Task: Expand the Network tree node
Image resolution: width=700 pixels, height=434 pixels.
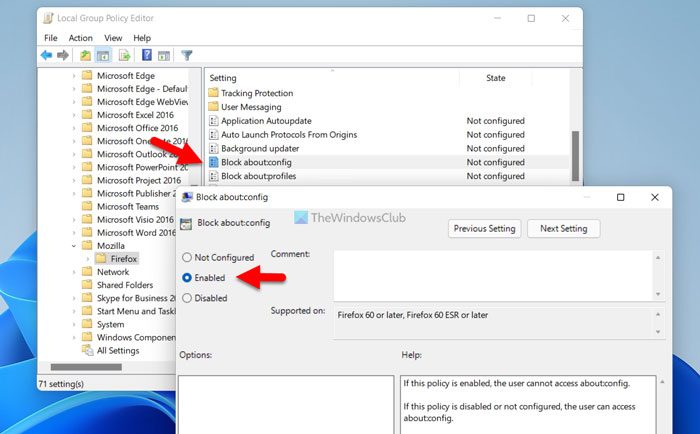Action: [74, 272]
